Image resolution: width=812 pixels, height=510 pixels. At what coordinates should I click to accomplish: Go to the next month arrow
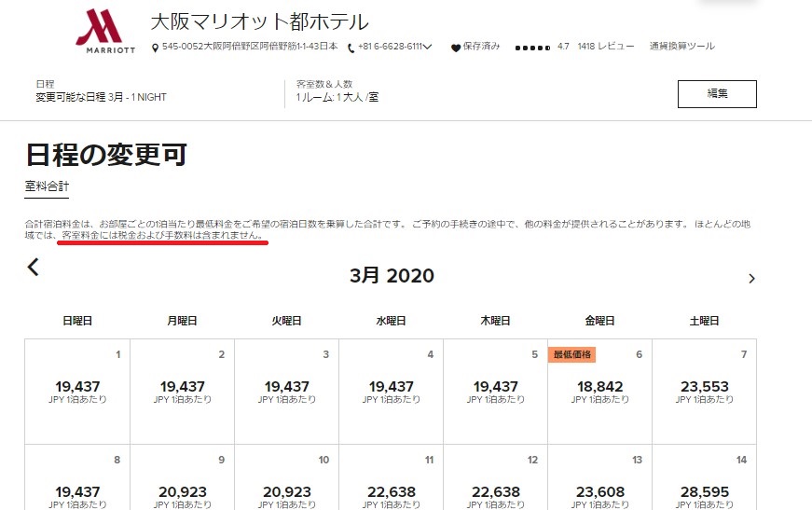pos(752,279)
